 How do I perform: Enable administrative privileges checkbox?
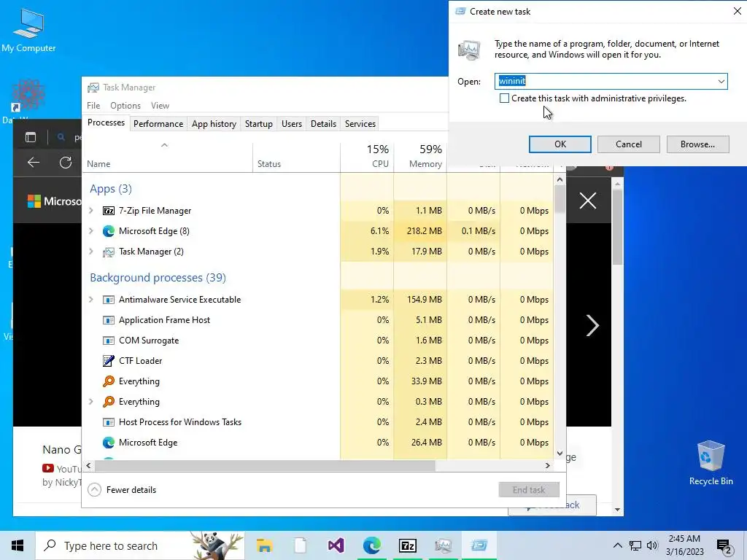click(504, 98)
